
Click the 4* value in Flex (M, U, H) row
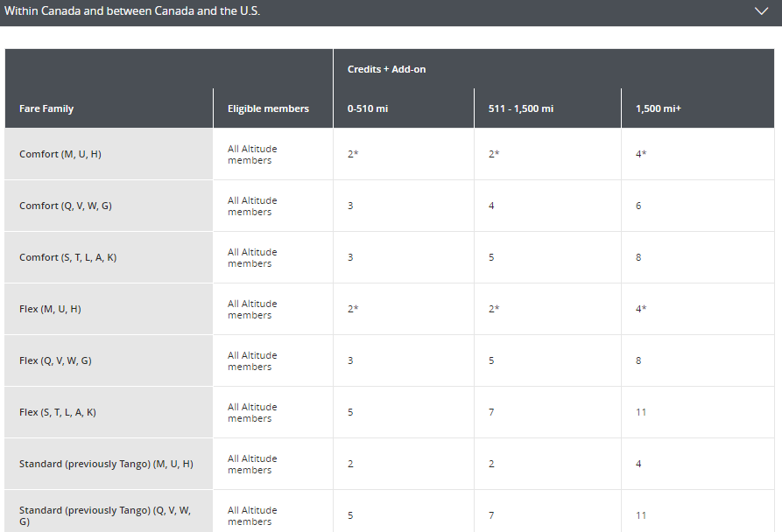[641, 309]
